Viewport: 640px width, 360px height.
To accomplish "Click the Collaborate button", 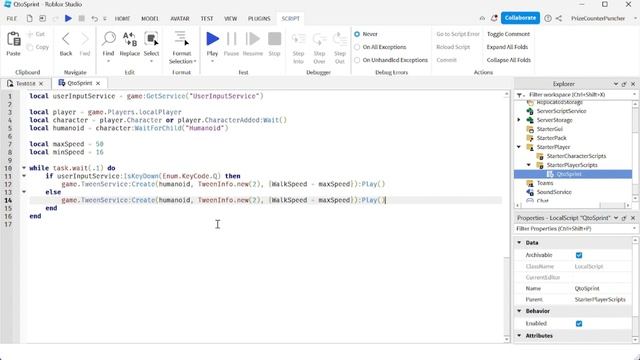I will tap(520, 18).
